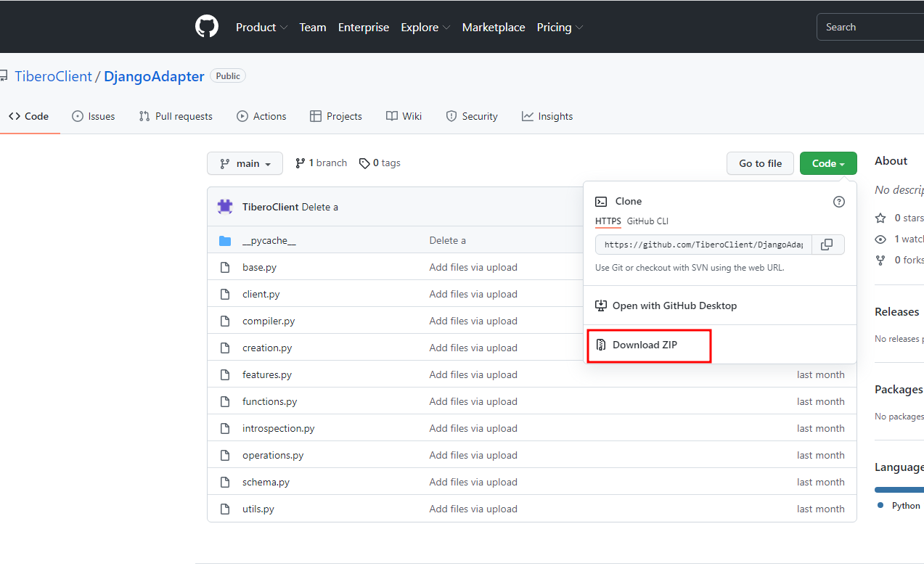Click the file icon beside functions.py

tap(225, 402)
